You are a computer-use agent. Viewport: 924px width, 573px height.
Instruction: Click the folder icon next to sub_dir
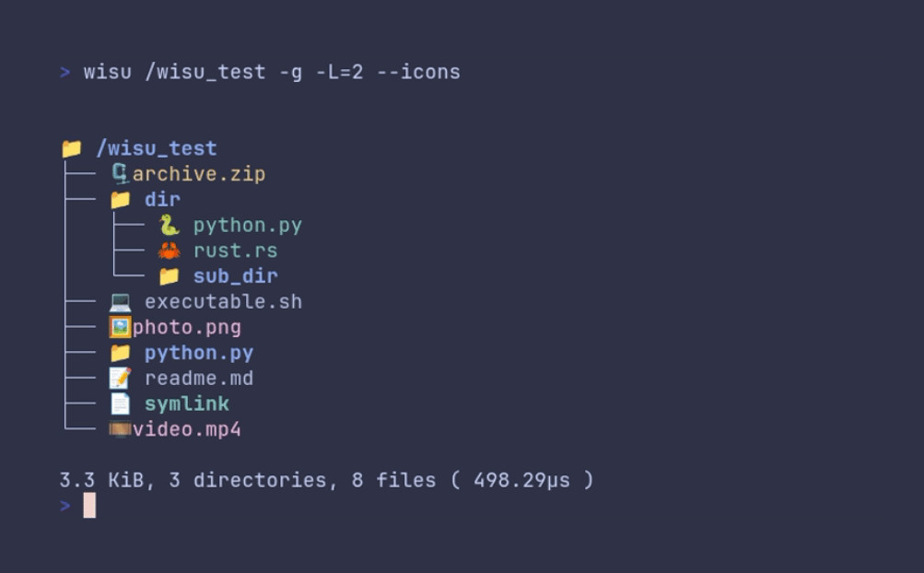pos(169,276)
